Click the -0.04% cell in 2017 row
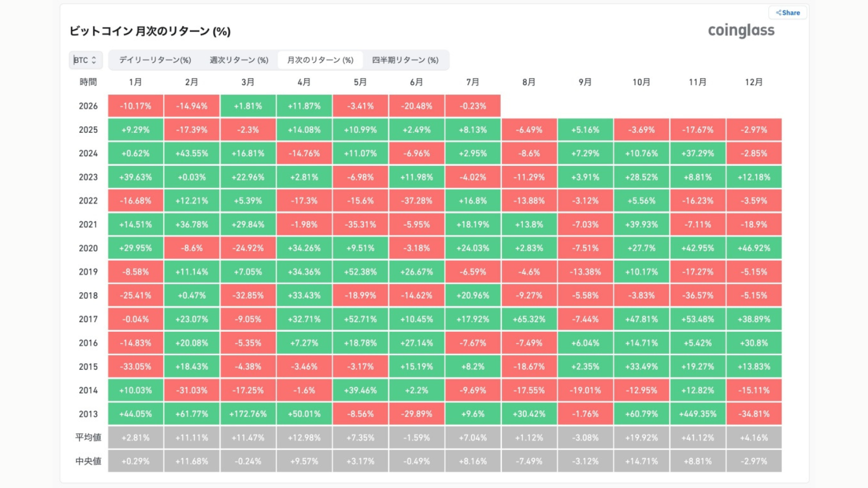The height and width of the screenshot is (488, 868). [x=136, y=319]
